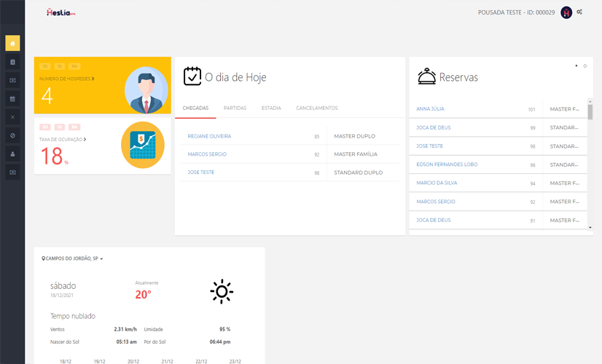The width and height of the screenshot is (602, 364).
Task: Open the user profile sidebar icon
Action: [12, 154]
